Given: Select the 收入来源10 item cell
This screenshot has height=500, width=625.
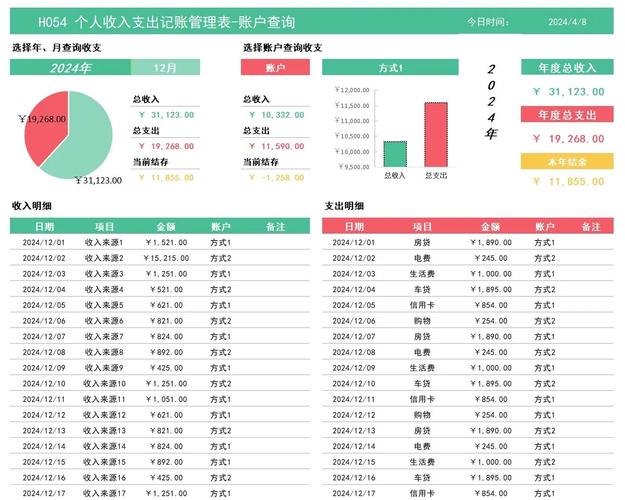Looking at the screenshot, I should pos(104,384).
